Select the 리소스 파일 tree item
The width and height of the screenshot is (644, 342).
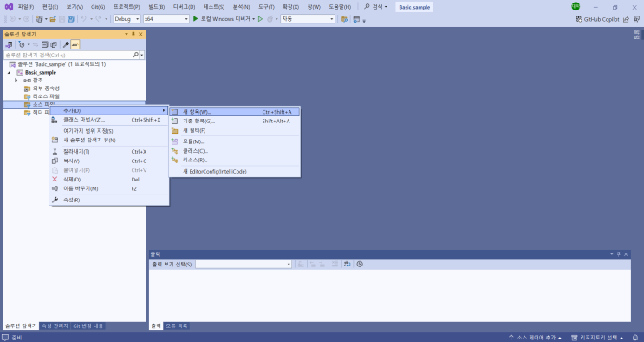point(46,96)
